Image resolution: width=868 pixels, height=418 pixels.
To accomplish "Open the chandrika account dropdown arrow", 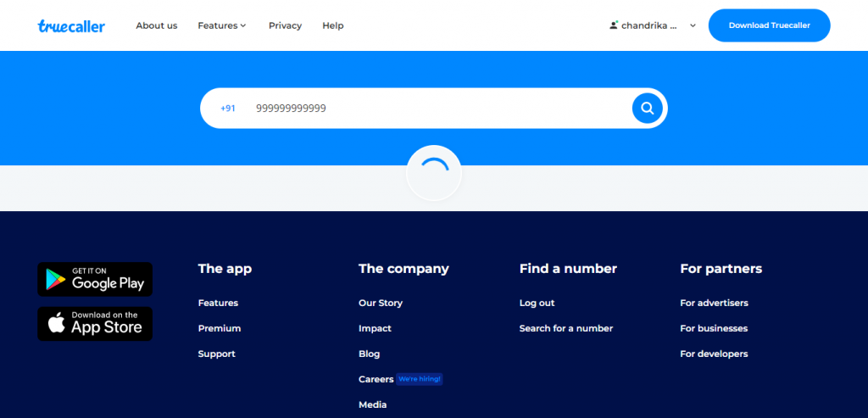I will click(x=693, y=25).
